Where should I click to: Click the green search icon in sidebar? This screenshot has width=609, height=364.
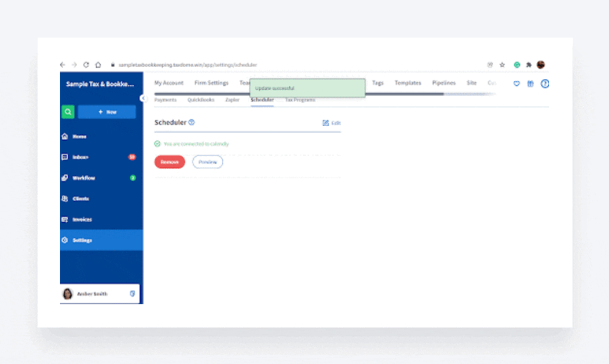[68, 112]
